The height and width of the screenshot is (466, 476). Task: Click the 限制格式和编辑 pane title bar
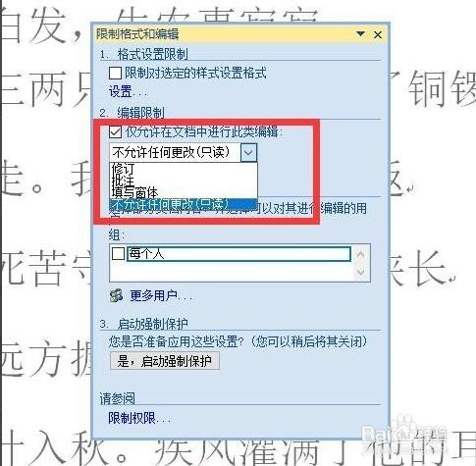tap(226, 34)
